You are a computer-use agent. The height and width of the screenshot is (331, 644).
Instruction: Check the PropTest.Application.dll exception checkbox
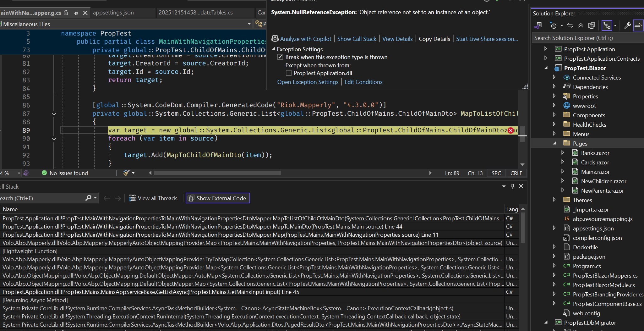[x=288, y=73]
